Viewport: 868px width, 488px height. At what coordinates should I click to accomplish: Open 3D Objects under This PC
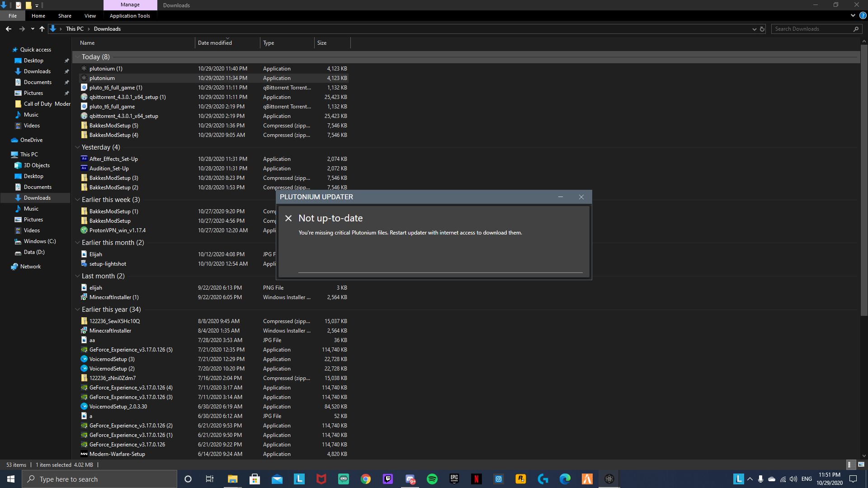click(37, 165)
